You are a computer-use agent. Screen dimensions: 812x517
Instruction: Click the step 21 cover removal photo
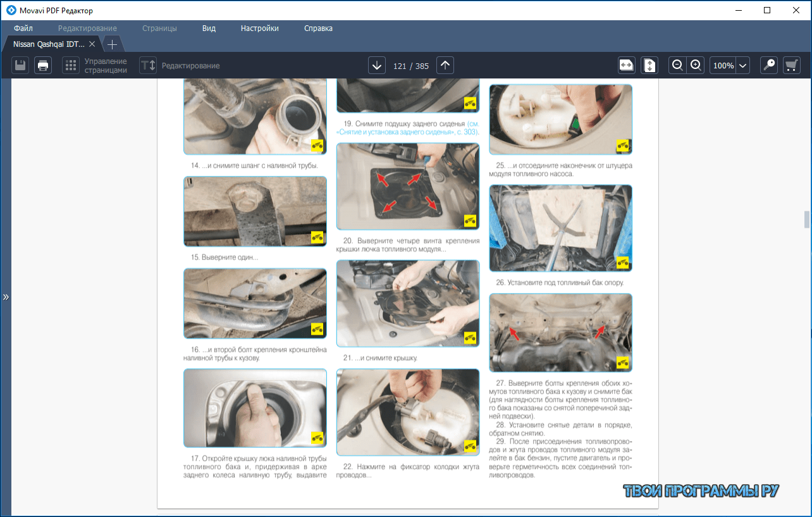(408, 303)
